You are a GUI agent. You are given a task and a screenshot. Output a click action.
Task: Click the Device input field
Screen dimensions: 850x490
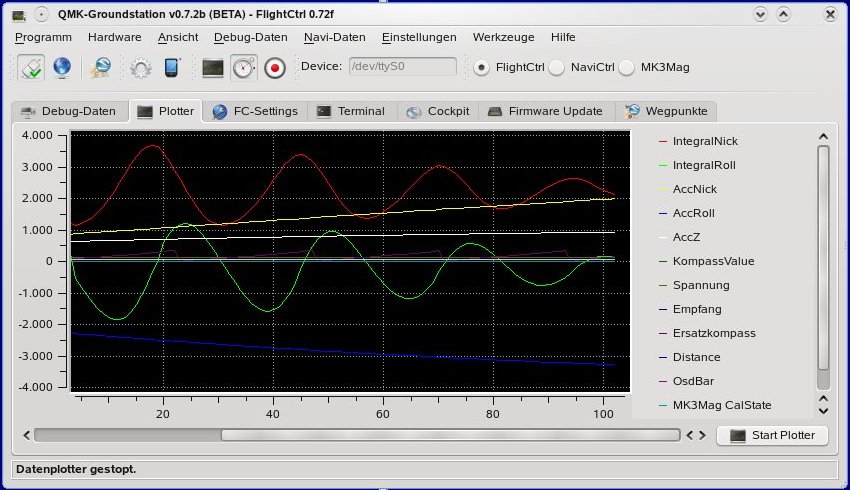coord(402,67)
